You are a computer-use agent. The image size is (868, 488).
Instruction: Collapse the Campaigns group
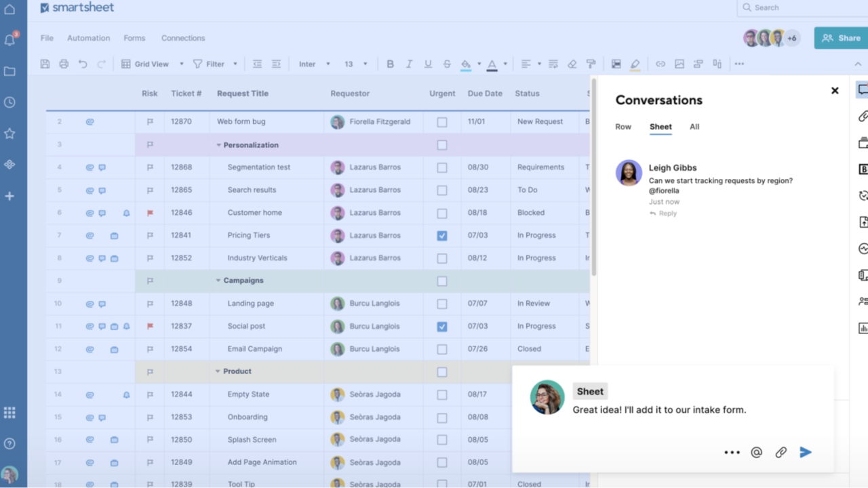[218, 280]
